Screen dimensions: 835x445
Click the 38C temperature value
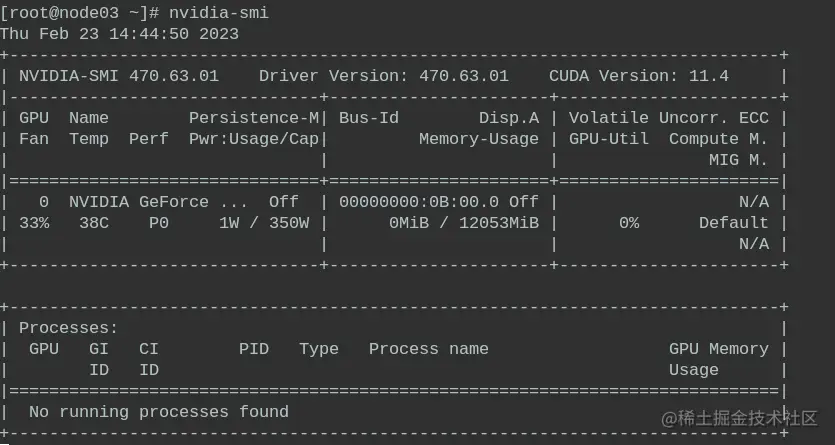[93, 222]
